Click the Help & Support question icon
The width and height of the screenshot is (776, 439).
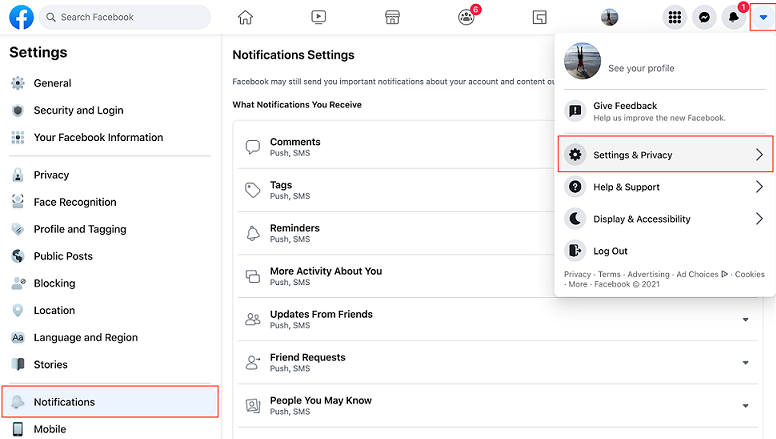(x=575, y=187)
